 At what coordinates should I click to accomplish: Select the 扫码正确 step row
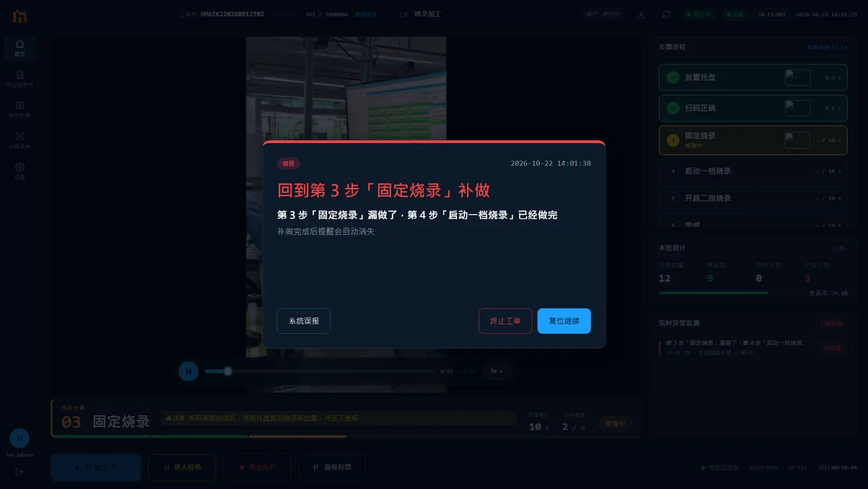(x=753, y=108)
